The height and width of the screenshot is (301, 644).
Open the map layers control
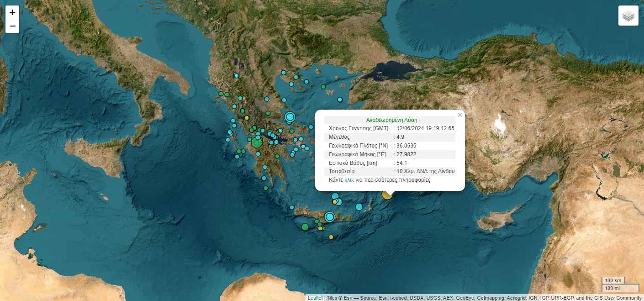coord(628,16)
